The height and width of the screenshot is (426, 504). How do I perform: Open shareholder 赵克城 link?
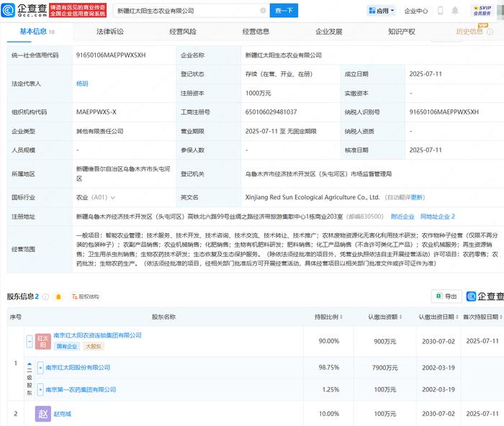(63, 414)
